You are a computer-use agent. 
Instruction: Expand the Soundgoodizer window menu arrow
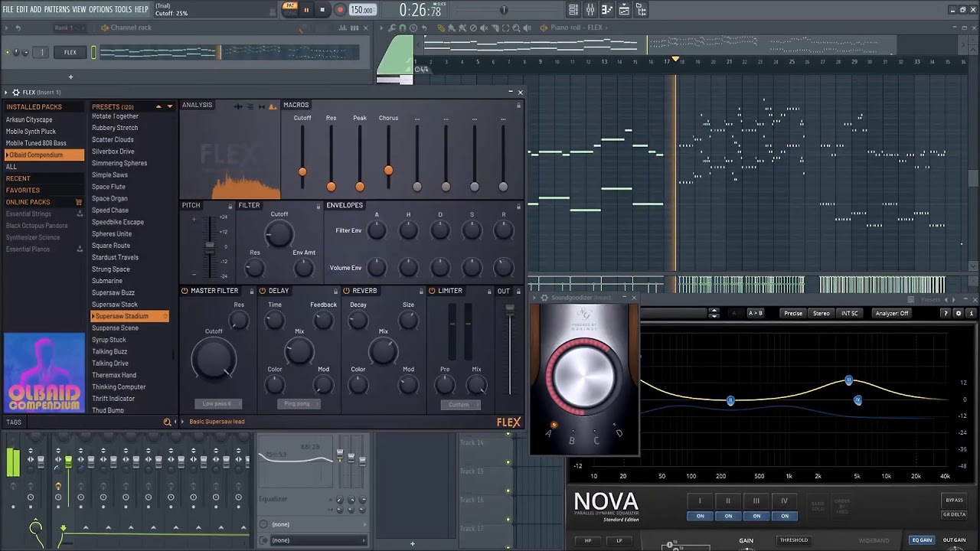point(536,298)
